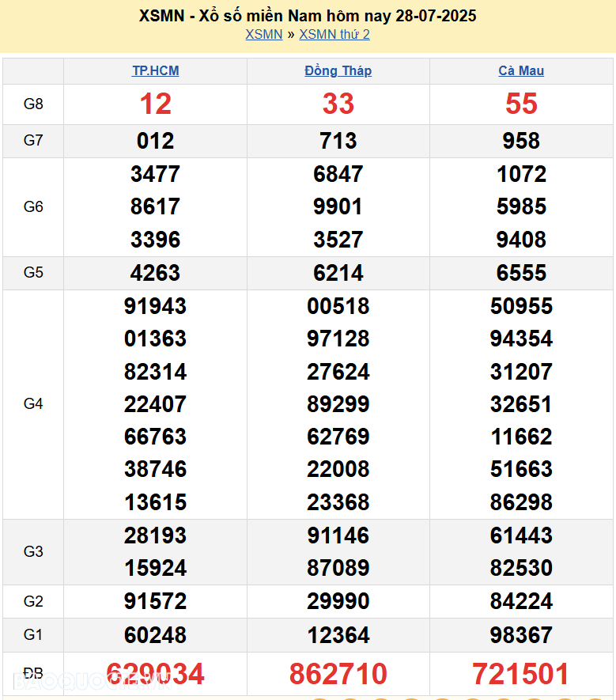
Task: Click the G2 number 29990
Action: click(x=338, y=601)
